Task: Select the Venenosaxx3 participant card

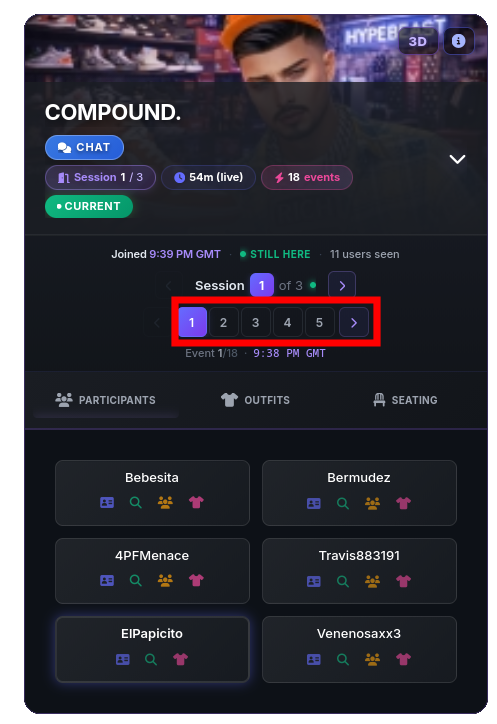Action: pos(359,649)
